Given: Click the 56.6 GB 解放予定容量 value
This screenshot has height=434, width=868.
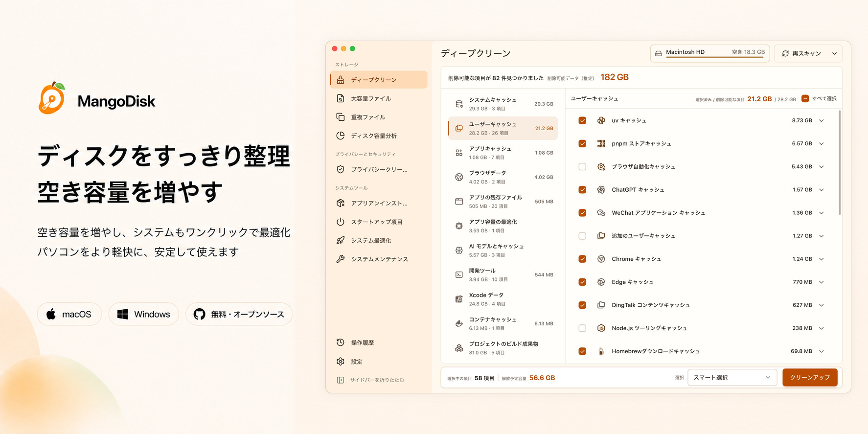Looking at the screenshot, I should (x=542, y=378).
